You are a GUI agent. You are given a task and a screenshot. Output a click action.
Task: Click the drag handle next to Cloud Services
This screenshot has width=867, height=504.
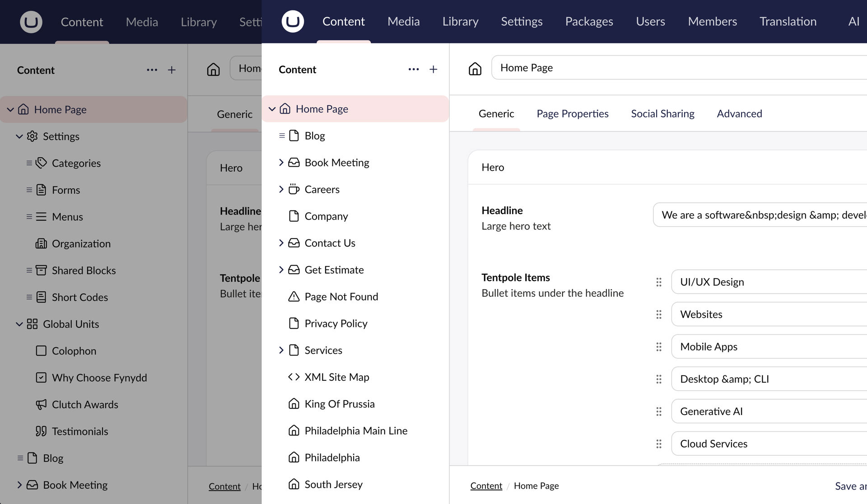(659, 444)
